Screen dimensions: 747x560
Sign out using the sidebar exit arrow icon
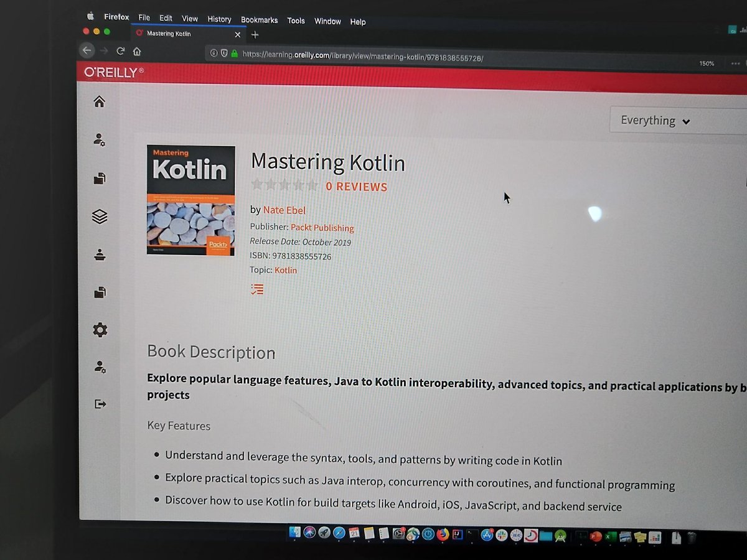[100, 404]
